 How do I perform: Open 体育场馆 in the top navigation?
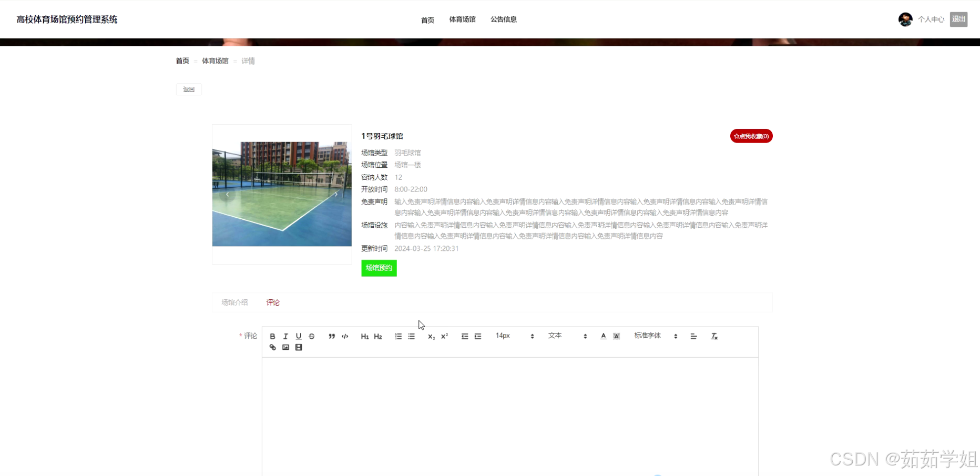coord(462,19)
